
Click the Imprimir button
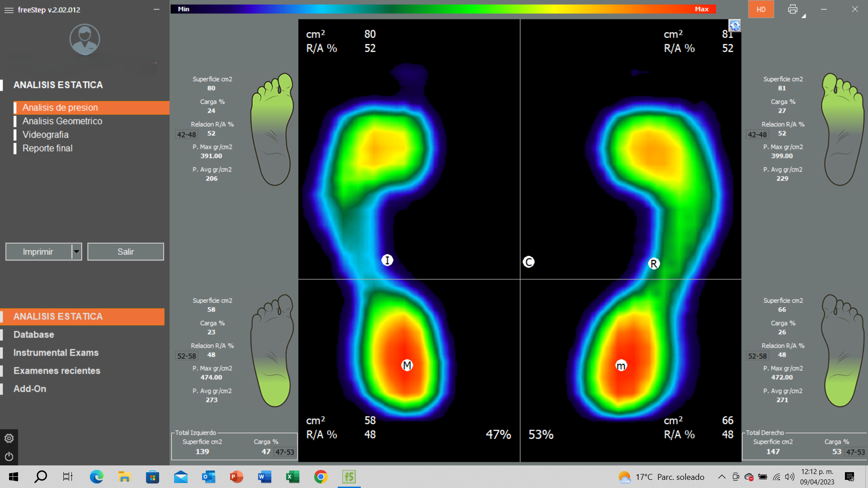tap(38, 252)
